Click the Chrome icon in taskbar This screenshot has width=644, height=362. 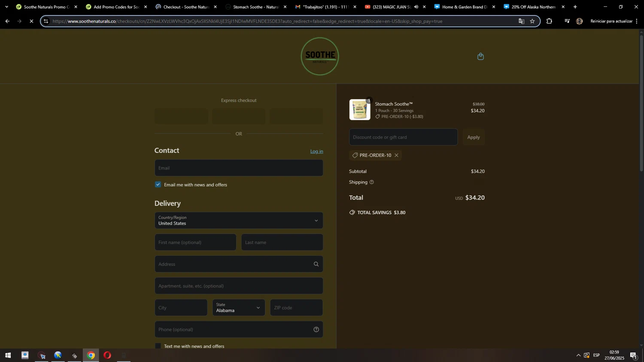point(91,355)
